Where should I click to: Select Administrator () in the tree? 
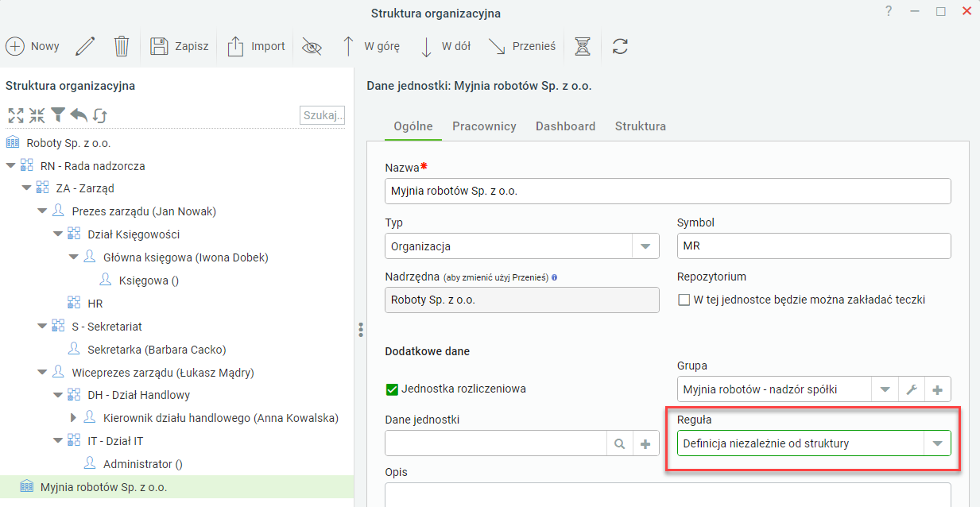click(143, 464)
